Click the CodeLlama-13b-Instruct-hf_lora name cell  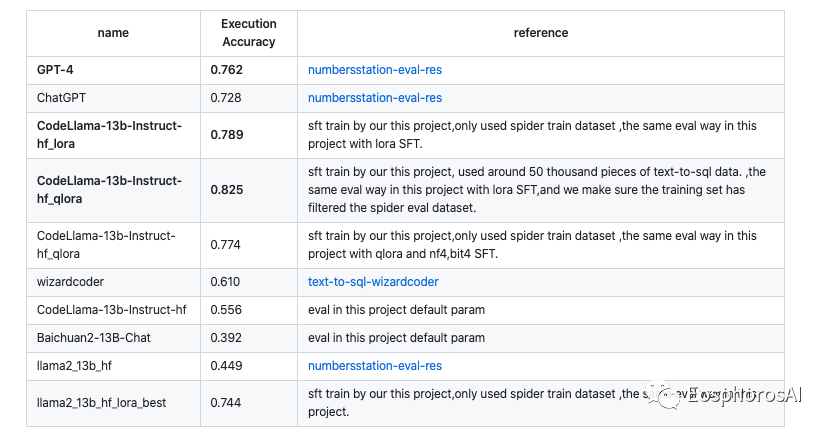(x=106, y=135)
